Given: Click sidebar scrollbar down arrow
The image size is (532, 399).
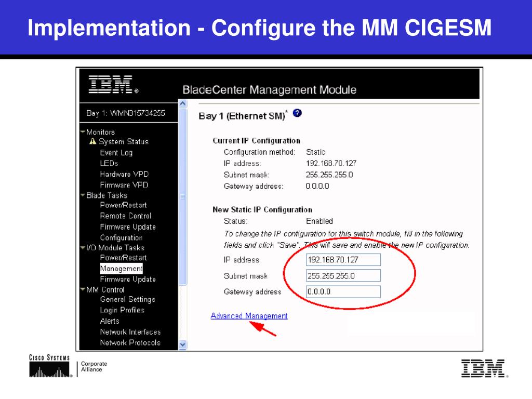Looking at the screenshot, I should 182,345.
